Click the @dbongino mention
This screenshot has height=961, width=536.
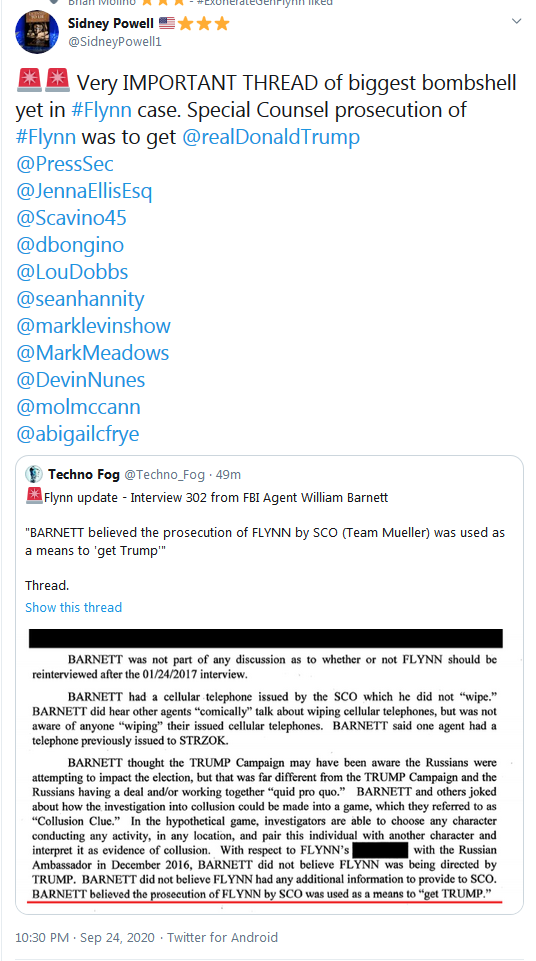point(70,245)
